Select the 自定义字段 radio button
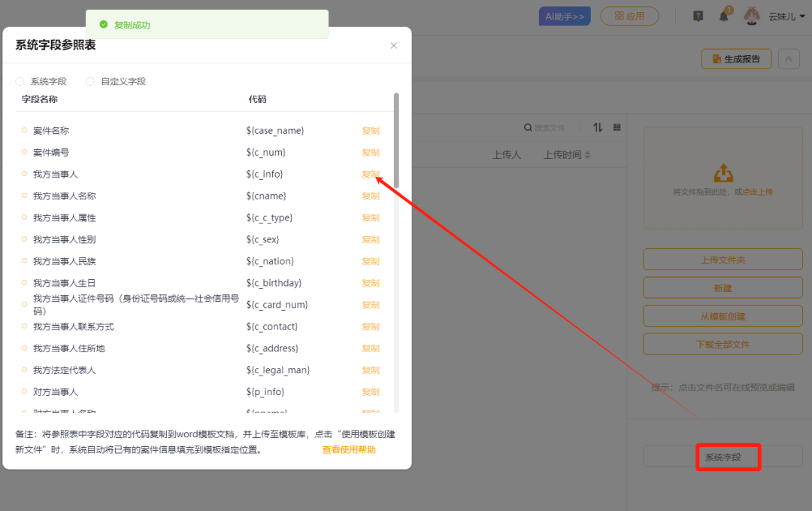The image size is (812, 511). point(90,81)
